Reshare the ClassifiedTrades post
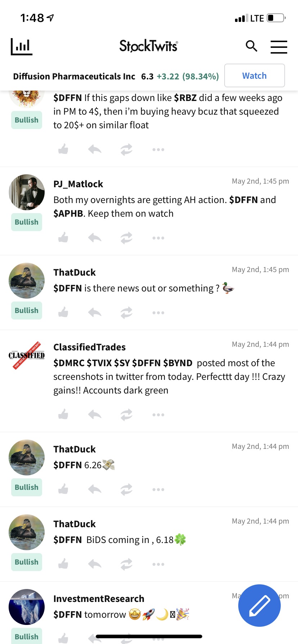This screenshot has height=644, width=298. point(126,414)
